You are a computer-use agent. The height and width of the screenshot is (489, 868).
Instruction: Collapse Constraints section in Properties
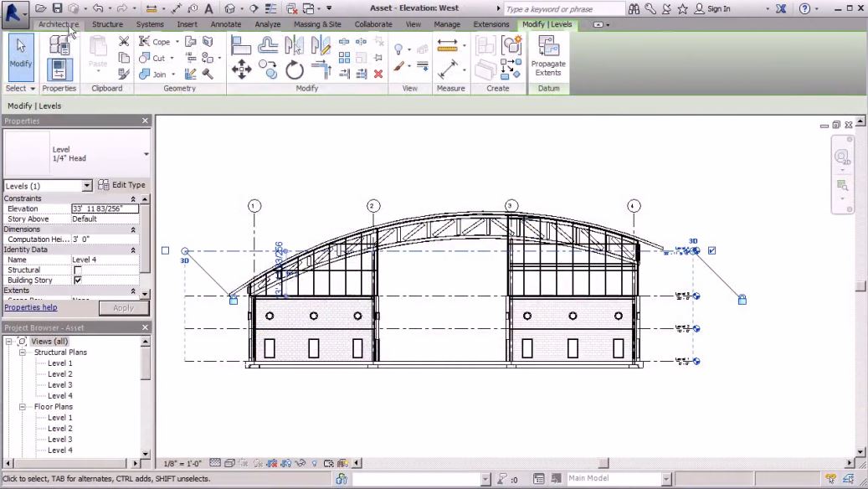pyautogui.click(x=133, y=198)
